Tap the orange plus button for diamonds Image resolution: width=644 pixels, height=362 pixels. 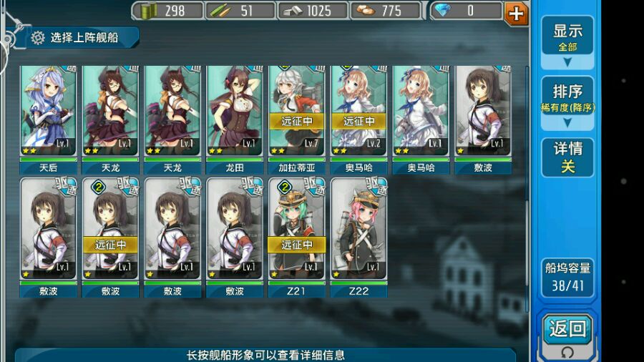[516, 13]
